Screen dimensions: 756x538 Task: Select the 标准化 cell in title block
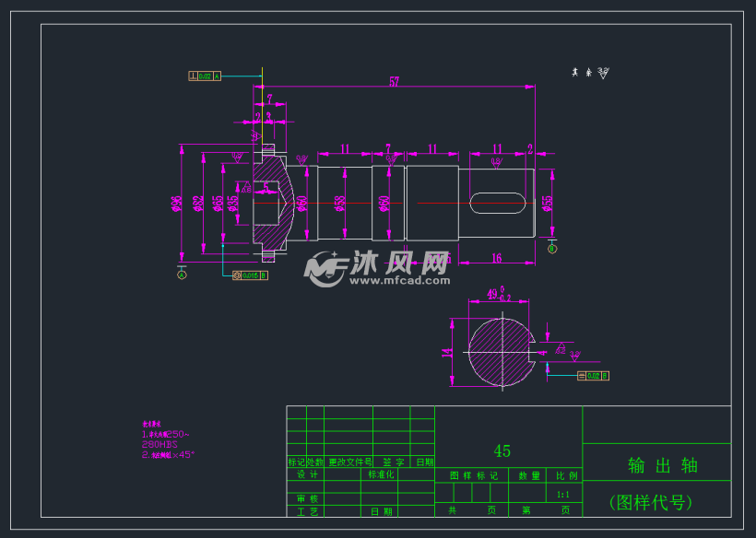381,475
